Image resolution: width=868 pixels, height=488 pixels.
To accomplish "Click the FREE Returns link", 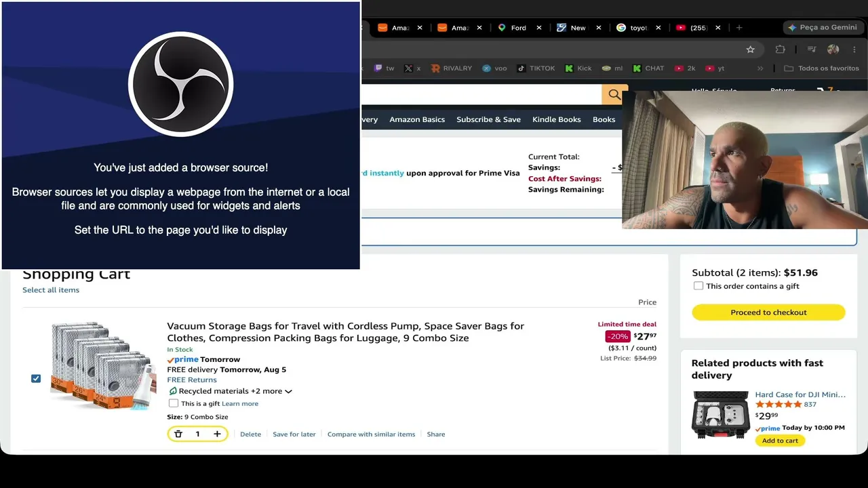I will coord(192,380).
